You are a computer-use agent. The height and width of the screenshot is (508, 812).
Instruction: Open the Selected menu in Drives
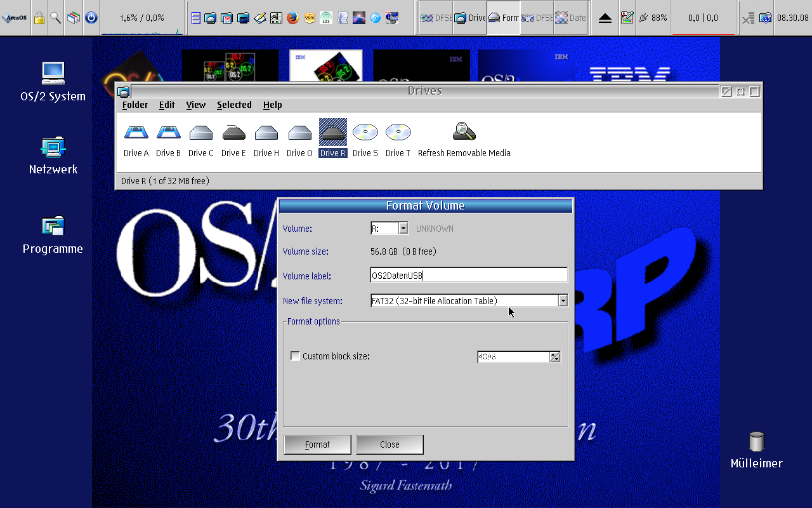(x=234, y=105)
